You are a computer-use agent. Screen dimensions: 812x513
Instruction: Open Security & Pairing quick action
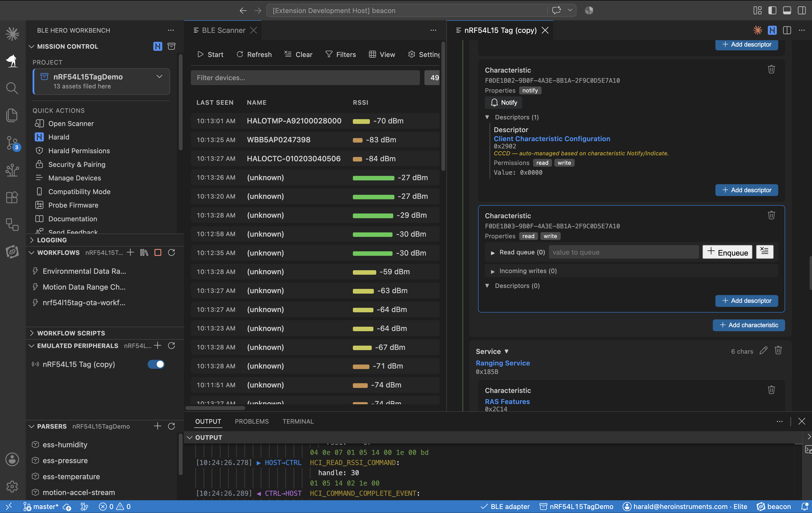pyautogui.click(x=77, y=164)
